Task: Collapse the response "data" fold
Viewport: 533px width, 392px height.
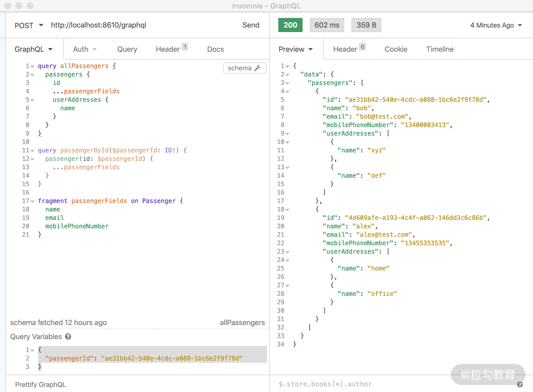Action: click(287, 75)
